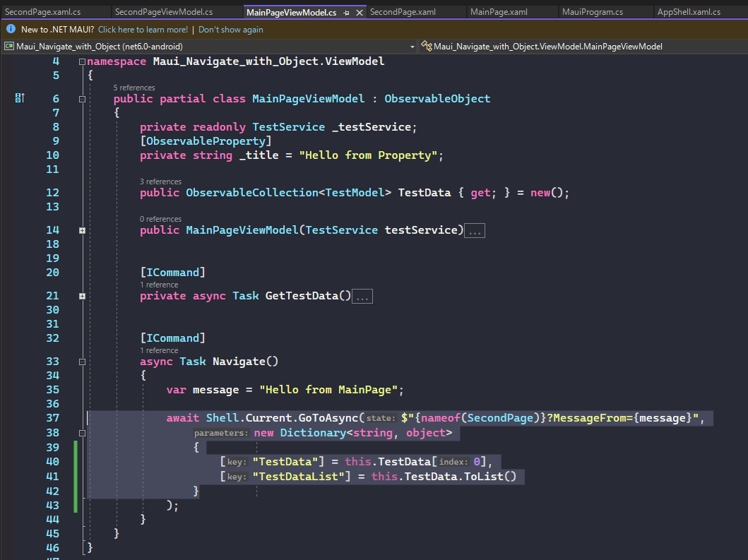
Task: Open the project dropdown Maui_Navigate_with_Object (net6.0-android)
Action: point(210,47)
